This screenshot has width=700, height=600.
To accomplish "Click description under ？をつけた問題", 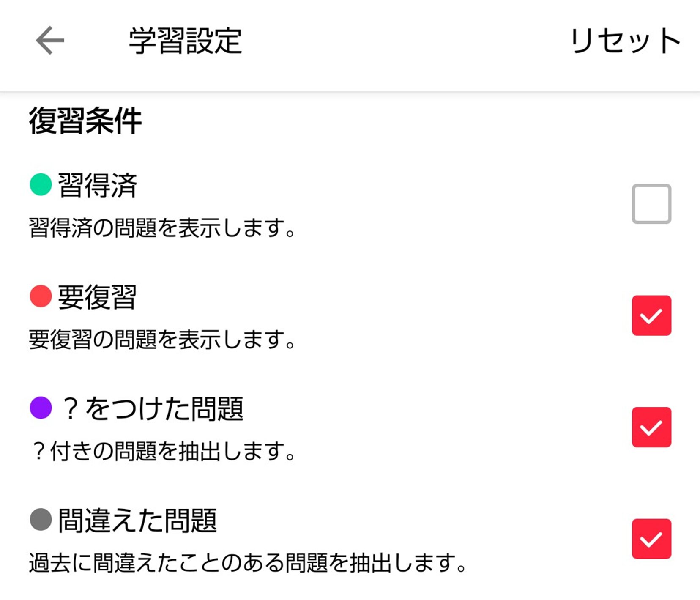I will pos(162,450).
